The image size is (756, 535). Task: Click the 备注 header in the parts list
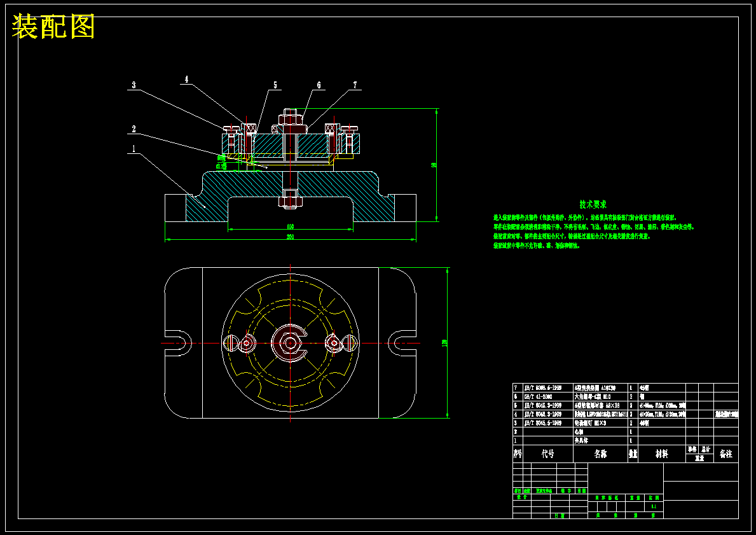pos(725,454)
